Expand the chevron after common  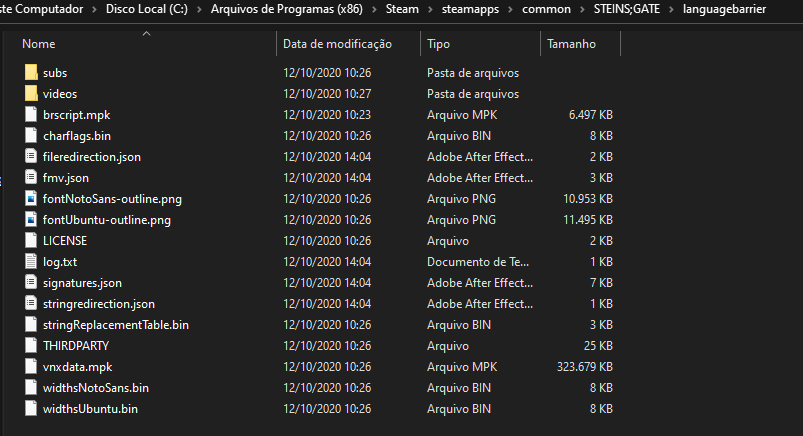tap(582, 9)
